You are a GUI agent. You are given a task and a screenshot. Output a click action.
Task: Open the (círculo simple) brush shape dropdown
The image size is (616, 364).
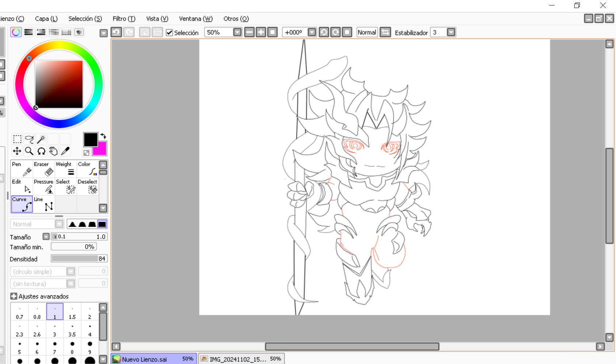point(71,272)
